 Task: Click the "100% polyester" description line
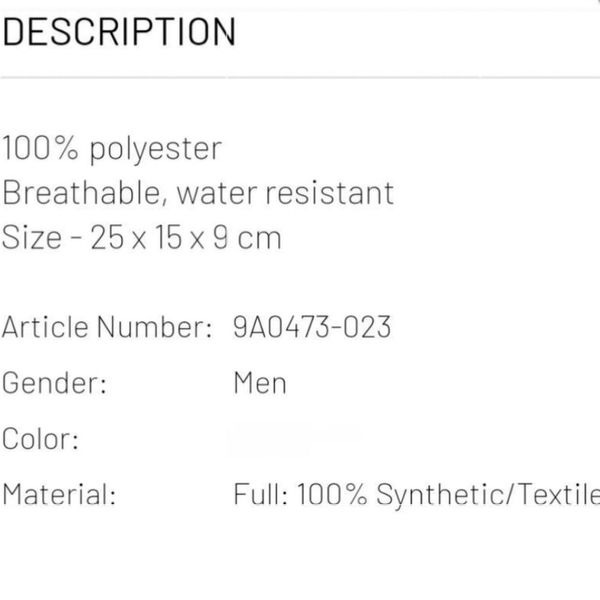click(x=112, y=149)
